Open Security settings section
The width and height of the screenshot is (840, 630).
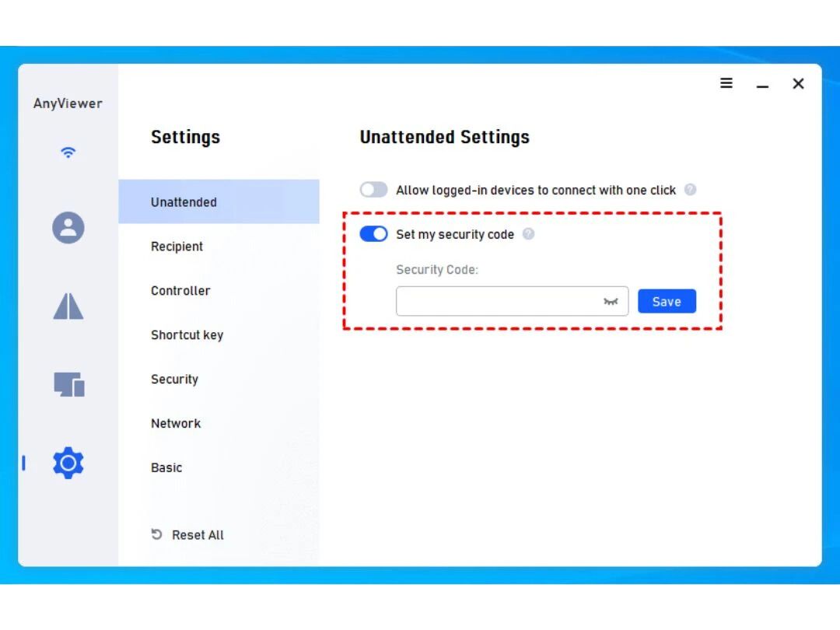(219, 380)
